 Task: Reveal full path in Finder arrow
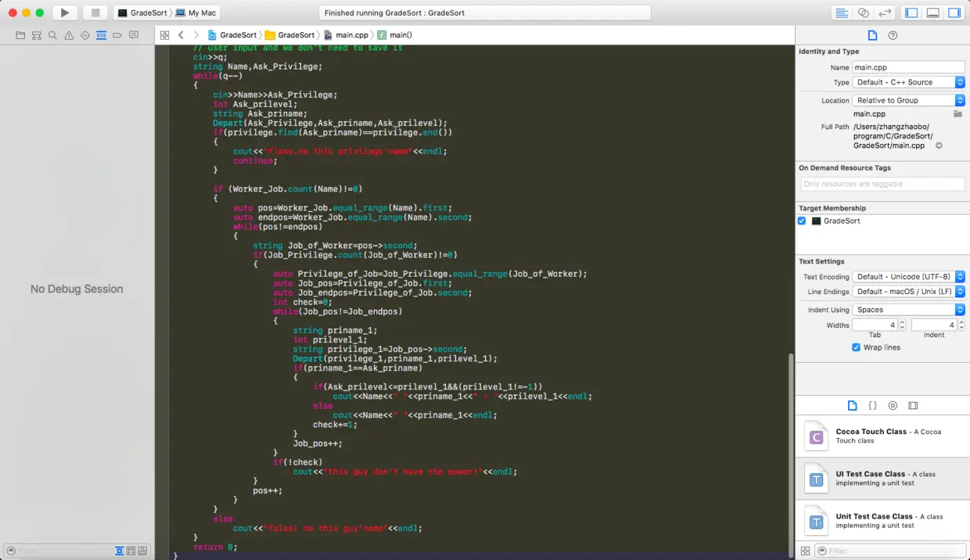pos(939,145)
